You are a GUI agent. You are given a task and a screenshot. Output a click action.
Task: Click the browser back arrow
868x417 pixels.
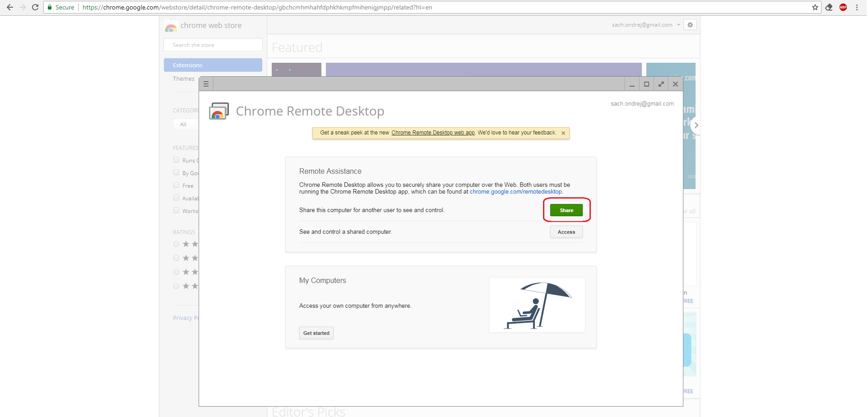[9, 7]
